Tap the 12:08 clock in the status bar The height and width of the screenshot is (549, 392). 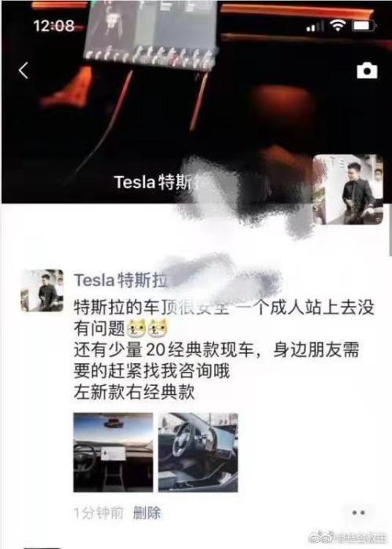pyautogui.click(x=54, y=26)
